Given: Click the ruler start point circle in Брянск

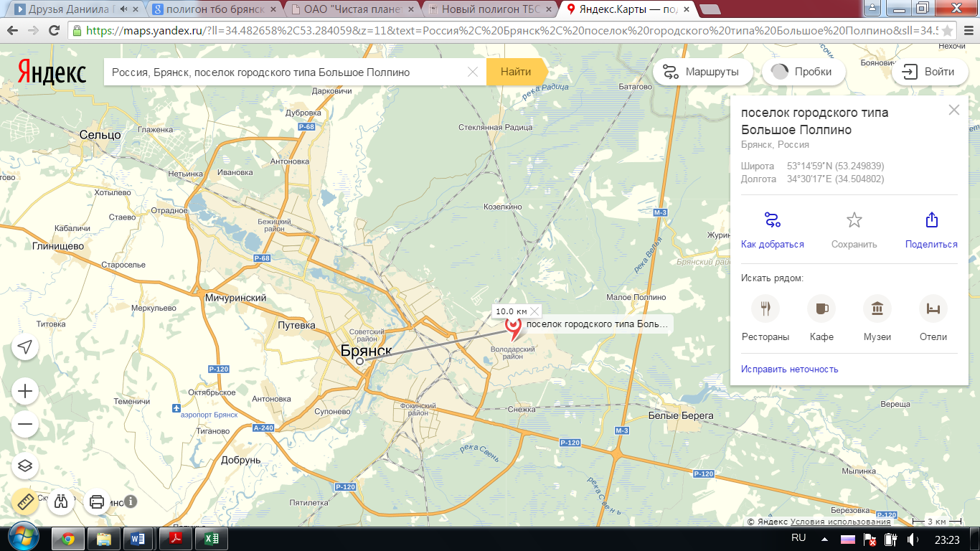Looking at the screenshot, I should [360, 361].
